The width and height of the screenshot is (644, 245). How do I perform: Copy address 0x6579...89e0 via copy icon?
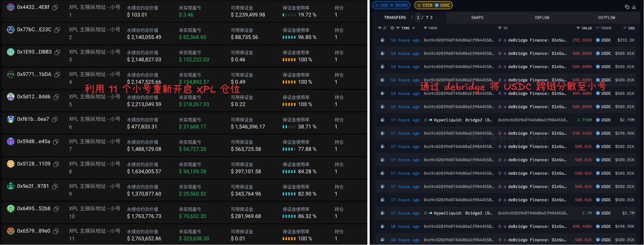[x=55, y=231]
